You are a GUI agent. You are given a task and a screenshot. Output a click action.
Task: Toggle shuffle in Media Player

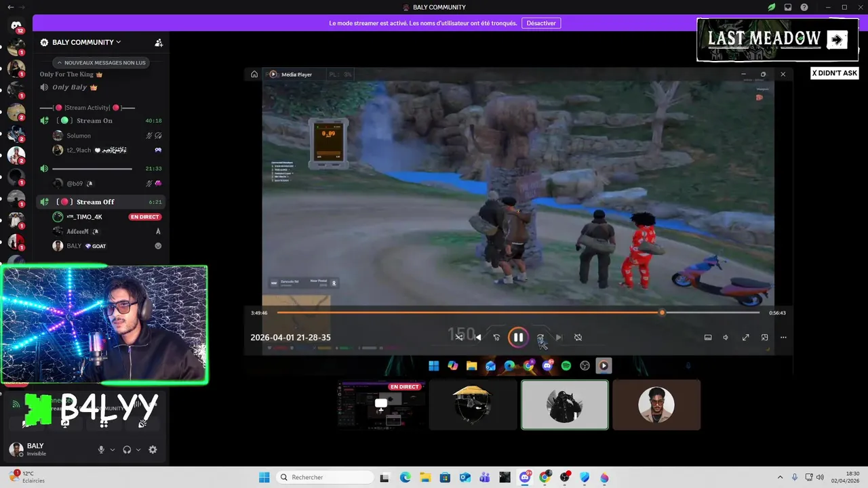point(459,338)
